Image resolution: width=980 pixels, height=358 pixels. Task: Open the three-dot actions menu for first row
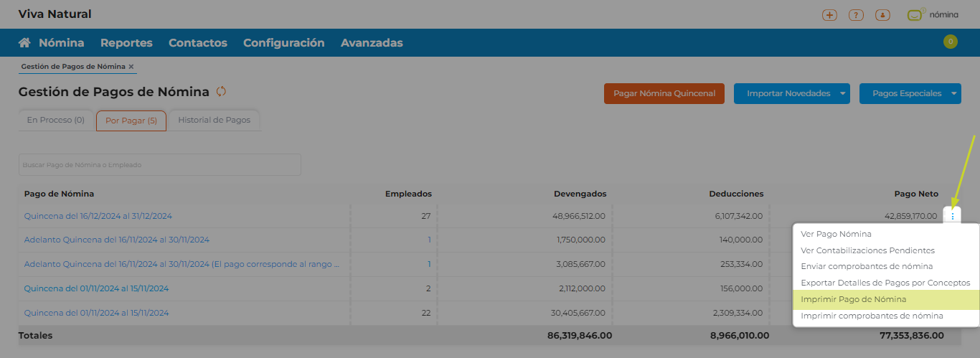point(953,216)
